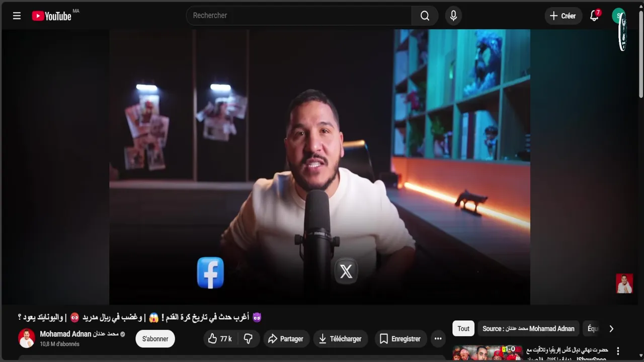Viewport: 644px width, 362px height.
Task: Show next filter chips with arrow
Action: pos(611,329)
